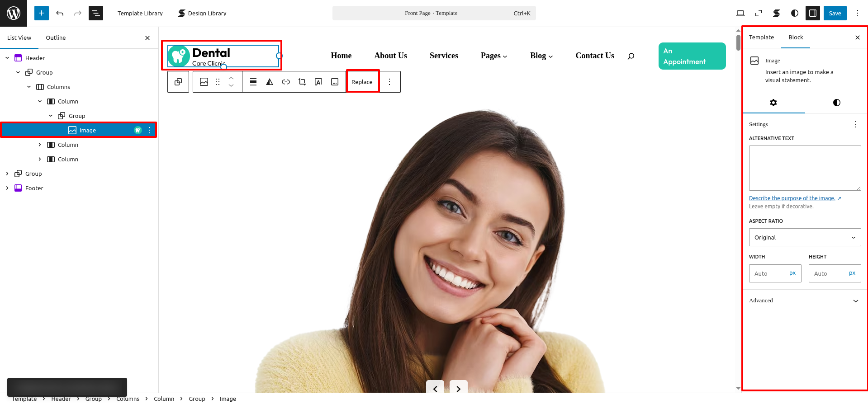Add text over image icon

318,82
